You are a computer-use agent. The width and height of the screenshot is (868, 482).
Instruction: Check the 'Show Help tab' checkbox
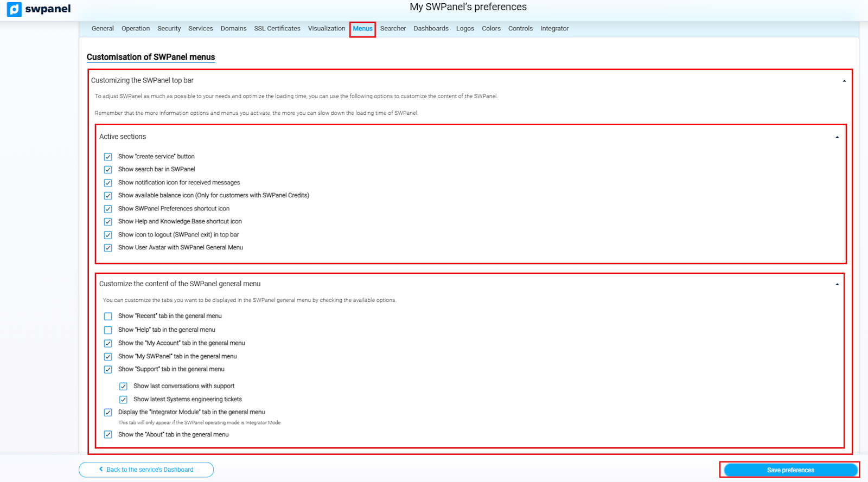(x=108, y=330)
